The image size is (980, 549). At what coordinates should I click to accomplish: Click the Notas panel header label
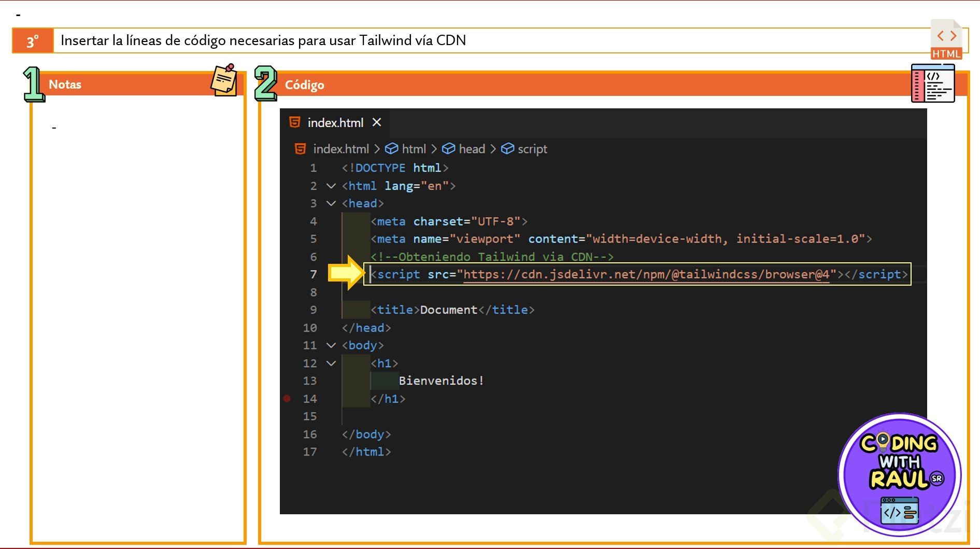tap(65, 85)
